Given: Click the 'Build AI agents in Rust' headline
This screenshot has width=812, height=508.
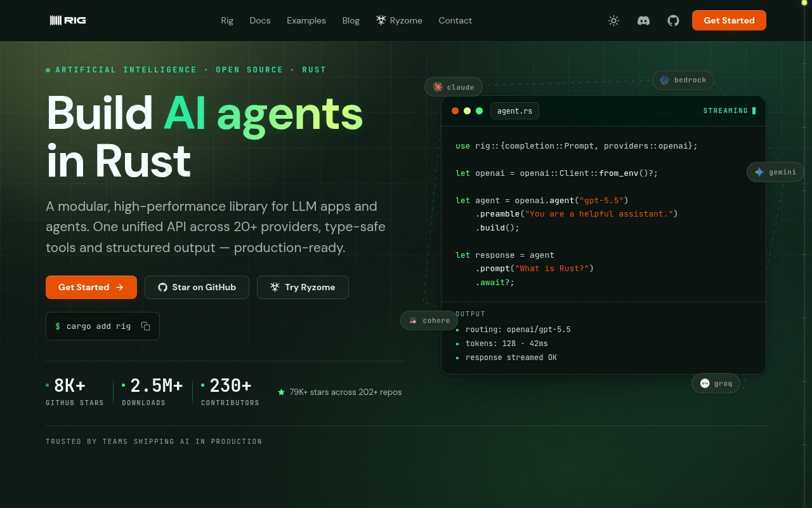Looking at the screenshot, I should (x=204, y=137).
